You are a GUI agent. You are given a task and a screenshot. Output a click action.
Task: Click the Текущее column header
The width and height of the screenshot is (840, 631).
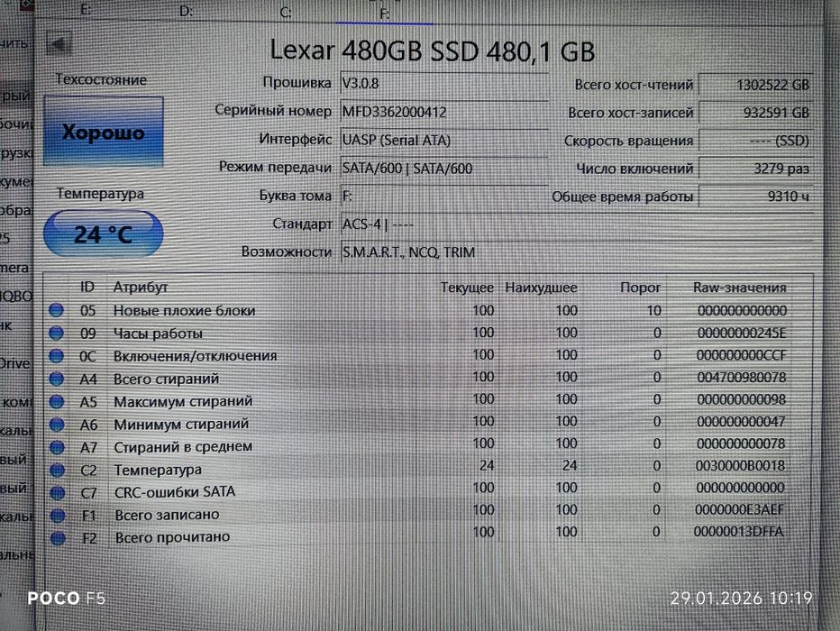pos(467,288)
